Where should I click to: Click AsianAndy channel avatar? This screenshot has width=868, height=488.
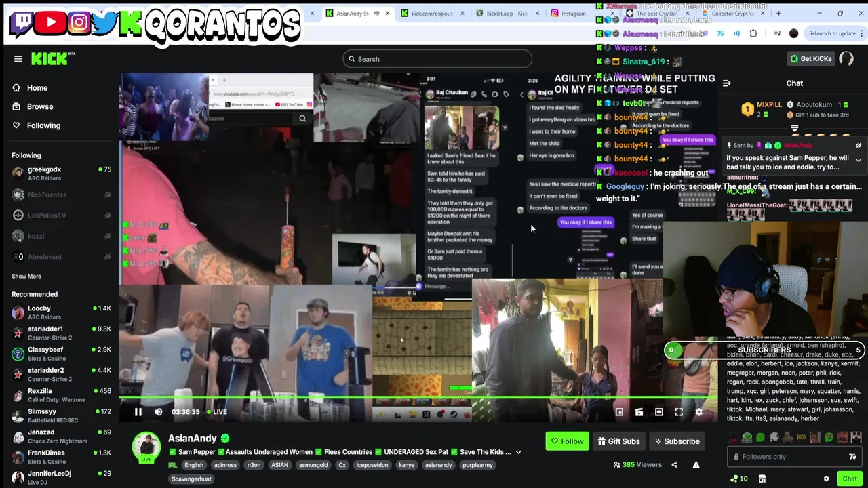coord(146,447)
